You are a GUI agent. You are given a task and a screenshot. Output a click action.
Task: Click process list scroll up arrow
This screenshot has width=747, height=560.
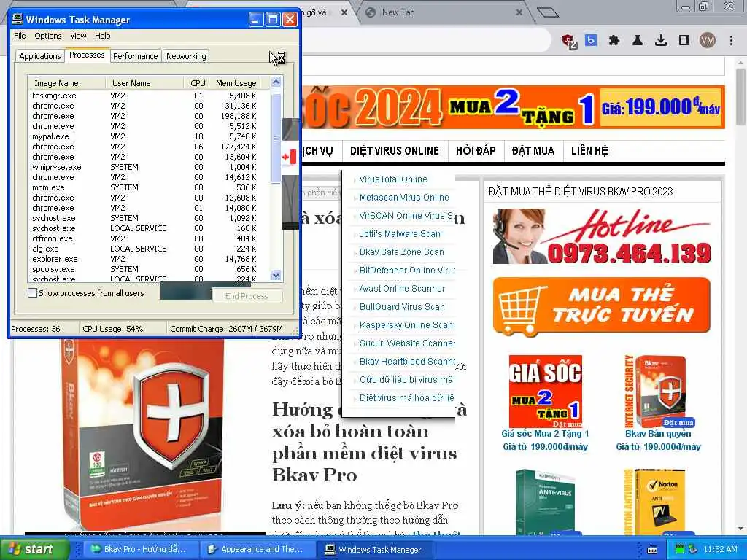(276, 82)
